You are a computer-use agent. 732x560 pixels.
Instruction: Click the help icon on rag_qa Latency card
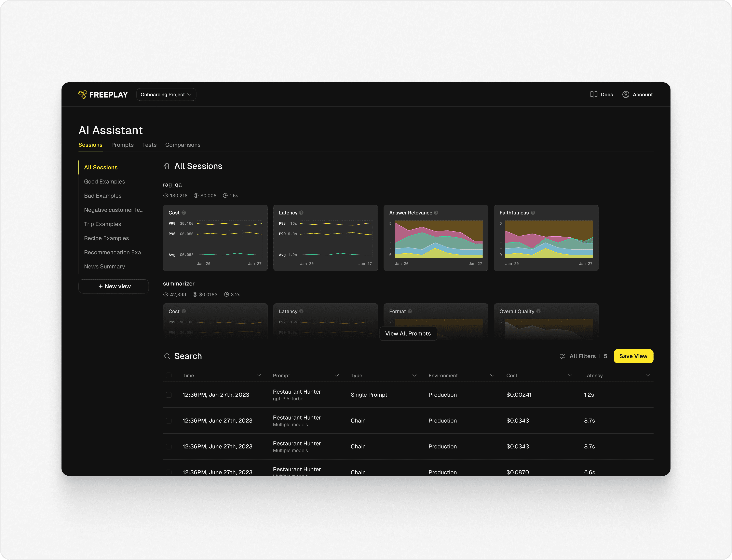301,213
